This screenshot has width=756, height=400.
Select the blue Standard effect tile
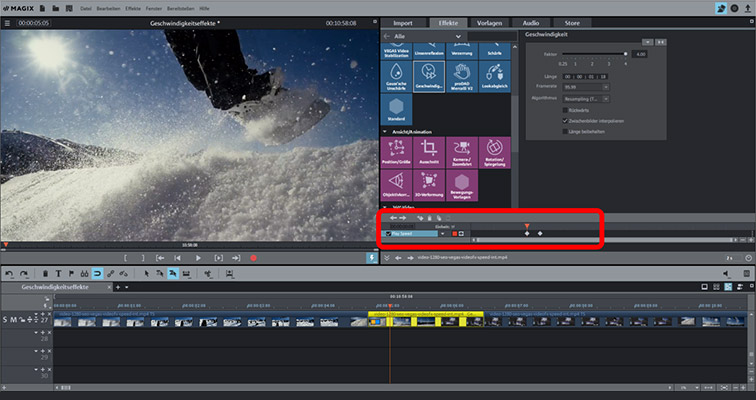pos(396,109)
